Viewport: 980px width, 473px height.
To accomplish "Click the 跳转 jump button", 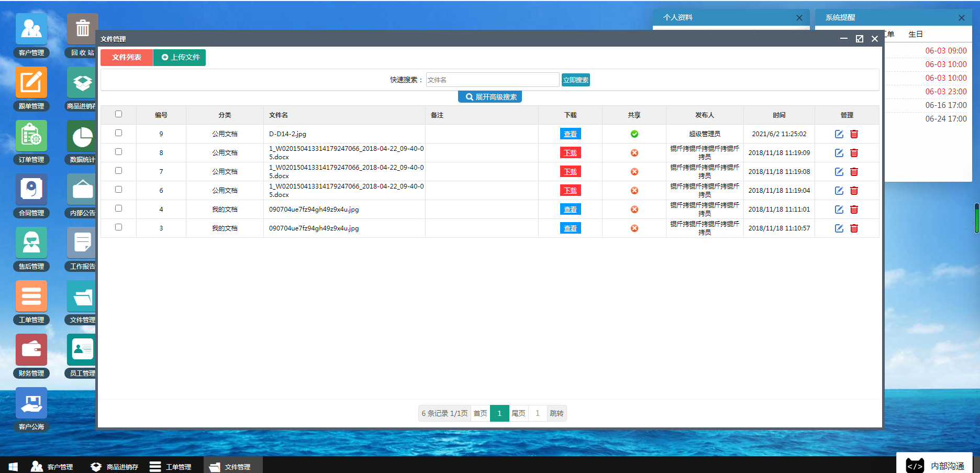I will click(556, 413).
